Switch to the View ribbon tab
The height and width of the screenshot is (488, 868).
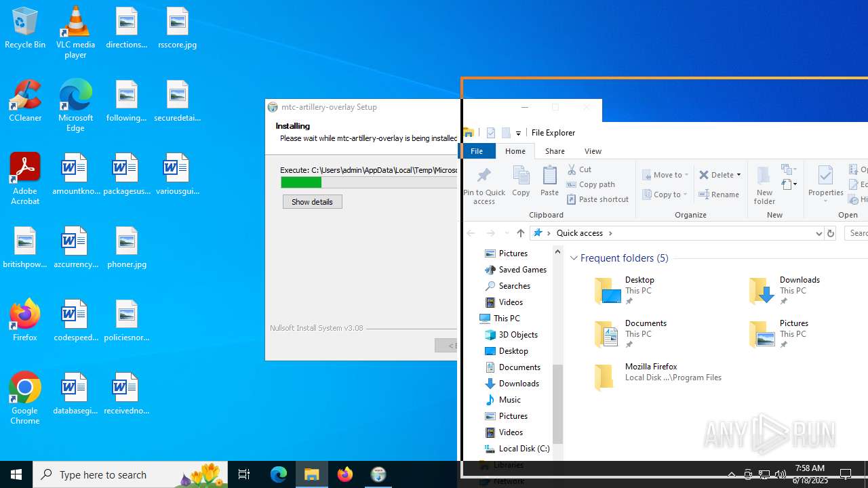(593, 151)
